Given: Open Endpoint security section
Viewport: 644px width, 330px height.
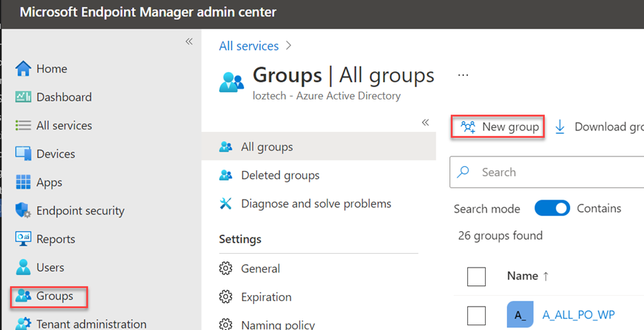Looking at the screenshot, I should point(81,211).
